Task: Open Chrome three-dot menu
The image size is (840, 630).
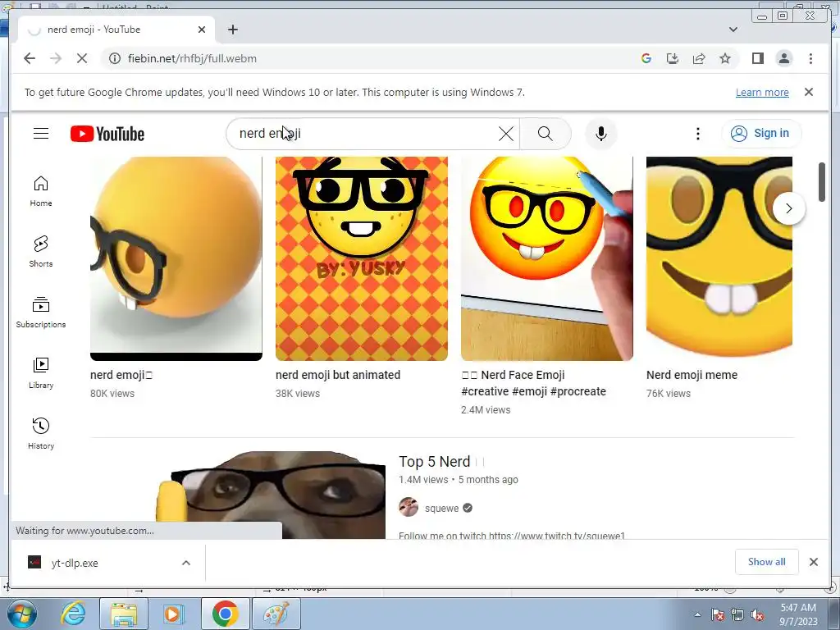Action: coord(810,58)
